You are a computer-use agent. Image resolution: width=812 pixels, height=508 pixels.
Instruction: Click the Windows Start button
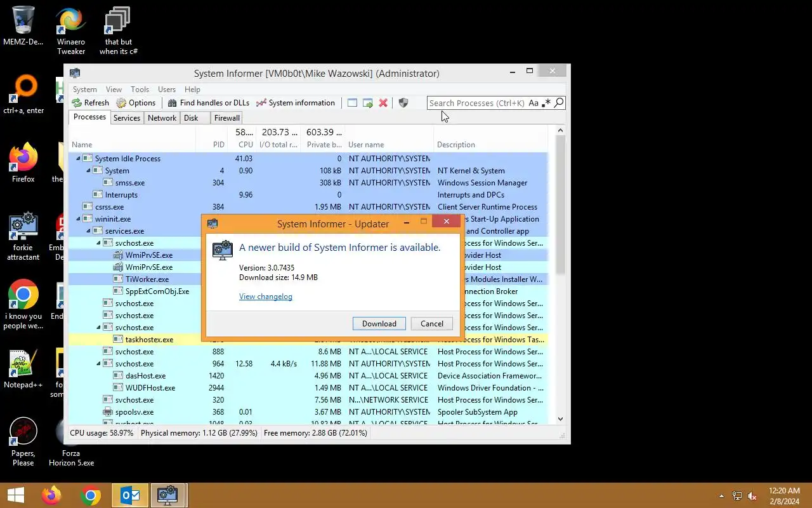pos(15,495)
